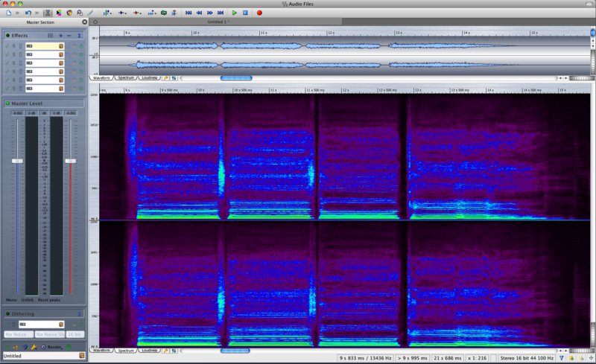The width and height of the screenshot is (596, 364).
Task: Bypass the second effect slot with its checkmark
Action: pyautogui.click(x=7, y=54)
